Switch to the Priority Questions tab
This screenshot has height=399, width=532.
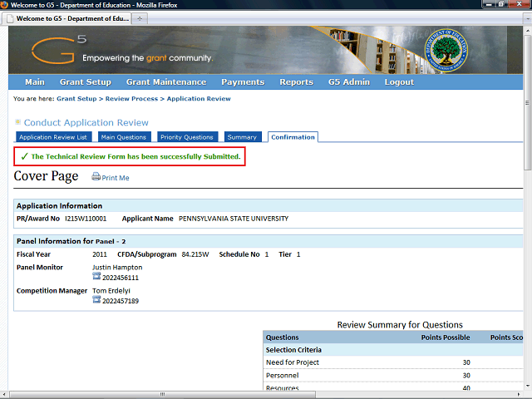pyautogui.click(x=187, y=137)
